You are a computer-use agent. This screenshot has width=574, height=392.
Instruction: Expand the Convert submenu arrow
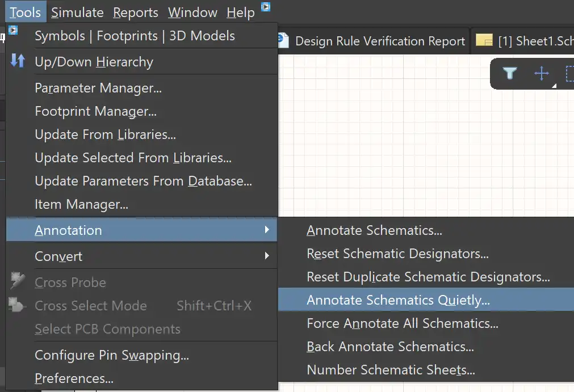tap(267, 256)
